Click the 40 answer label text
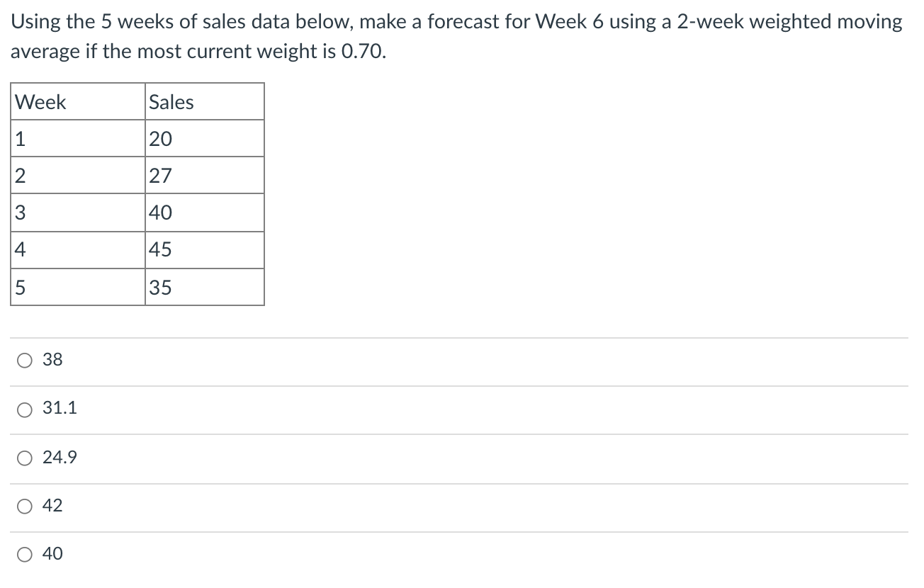The width and height of the screenshot is (924, 588). click(54, 554)
